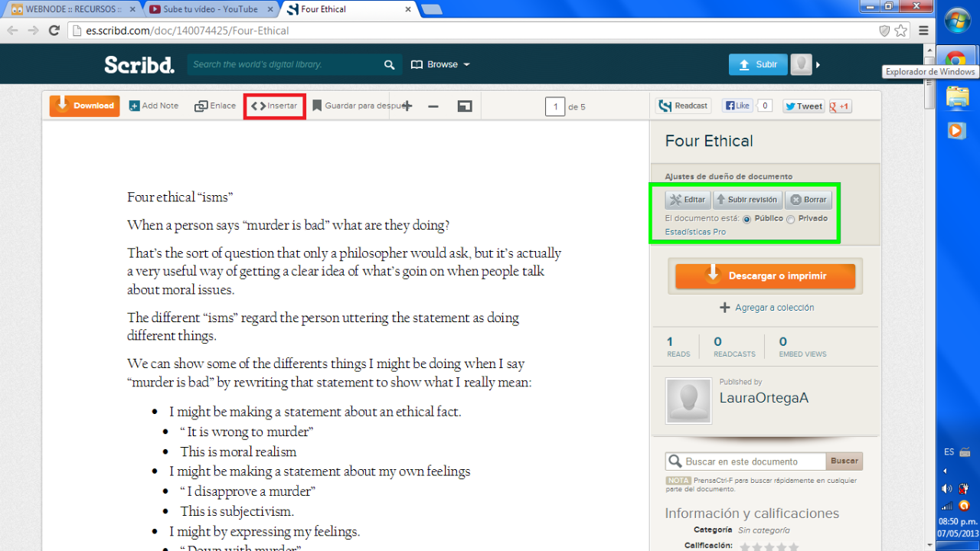Bookmark the page with Chrome star icon
Image resolution: width=980 pixels, height=551 pixels.
pos(901,31)
